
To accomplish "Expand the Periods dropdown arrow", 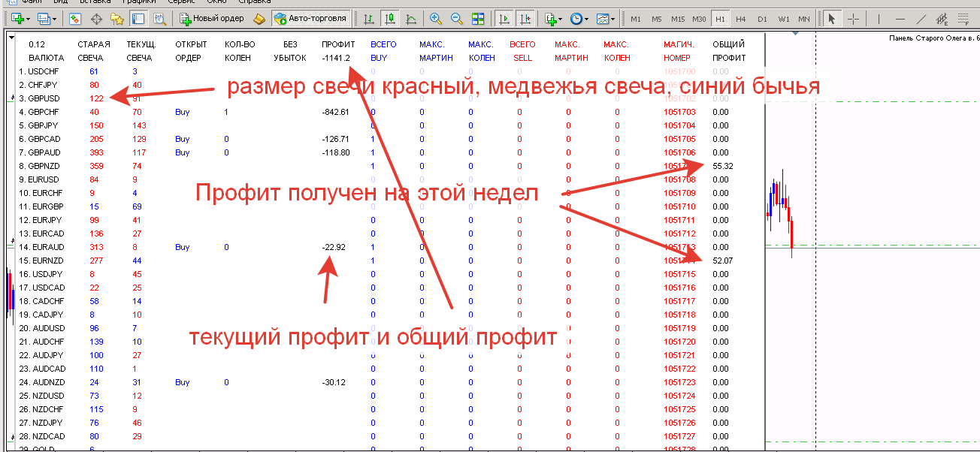I will 587,19.
